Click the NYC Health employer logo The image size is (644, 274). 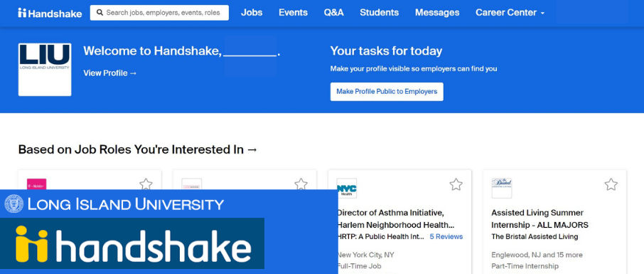point(347,188)
